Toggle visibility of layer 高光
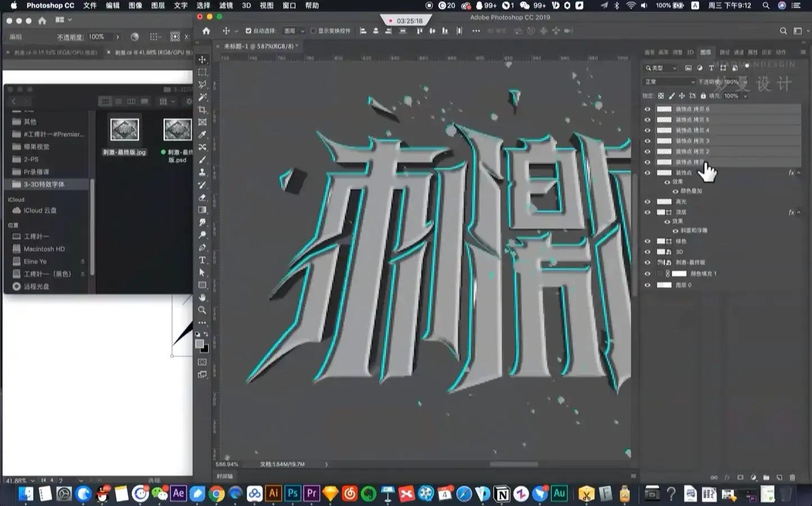This screenshot has height=506, width=812. pos(647,201)
